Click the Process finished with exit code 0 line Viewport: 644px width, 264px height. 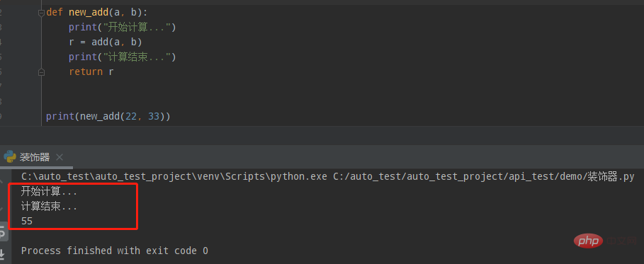pyautogui.click(x=115, y=251)
